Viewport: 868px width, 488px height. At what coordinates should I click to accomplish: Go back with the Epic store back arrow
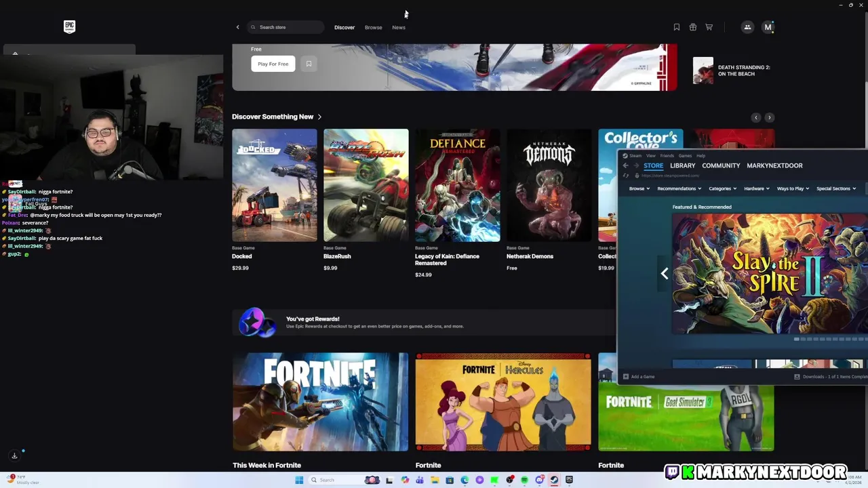pos(237,27)
